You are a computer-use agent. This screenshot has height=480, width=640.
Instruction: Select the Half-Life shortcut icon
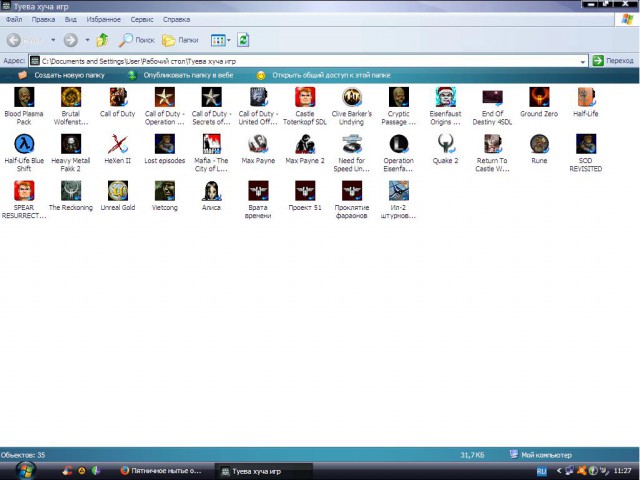tap(586, 97)
